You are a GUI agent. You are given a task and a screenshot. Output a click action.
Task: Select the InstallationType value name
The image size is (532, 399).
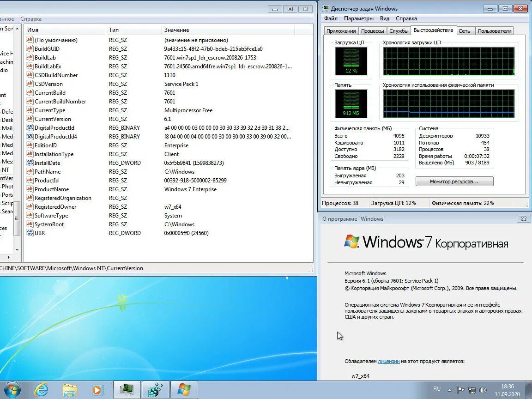pos(54,154)
